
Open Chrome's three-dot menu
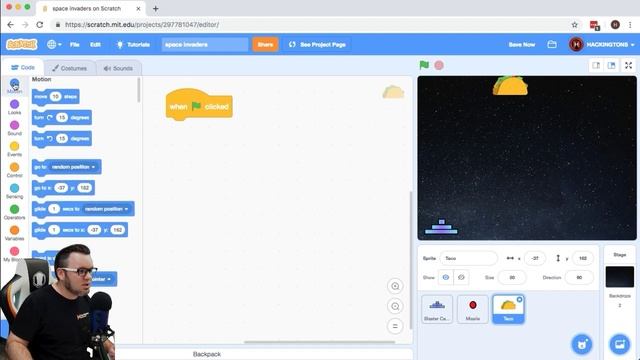[630, 25]
